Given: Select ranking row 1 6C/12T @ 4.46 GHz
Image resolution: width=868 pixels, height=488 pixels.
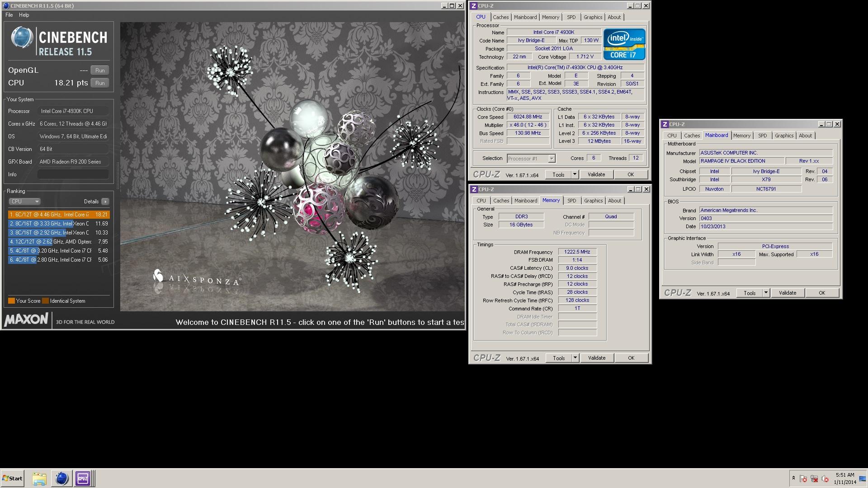Looking at the screenshot, I should 59,215.
